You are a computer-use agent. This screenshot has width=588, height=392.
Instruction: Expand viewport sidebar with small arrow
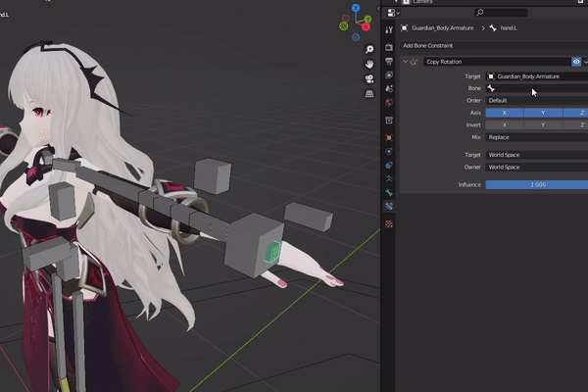click(378, 8)
